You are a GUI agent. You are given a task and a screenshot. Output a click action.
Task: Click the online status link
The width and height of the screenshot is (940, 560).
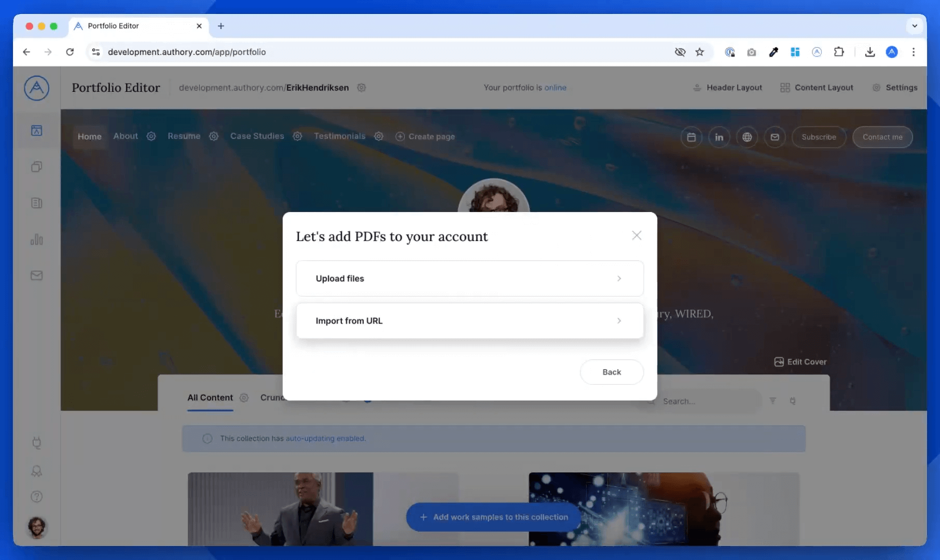point(555,88)
